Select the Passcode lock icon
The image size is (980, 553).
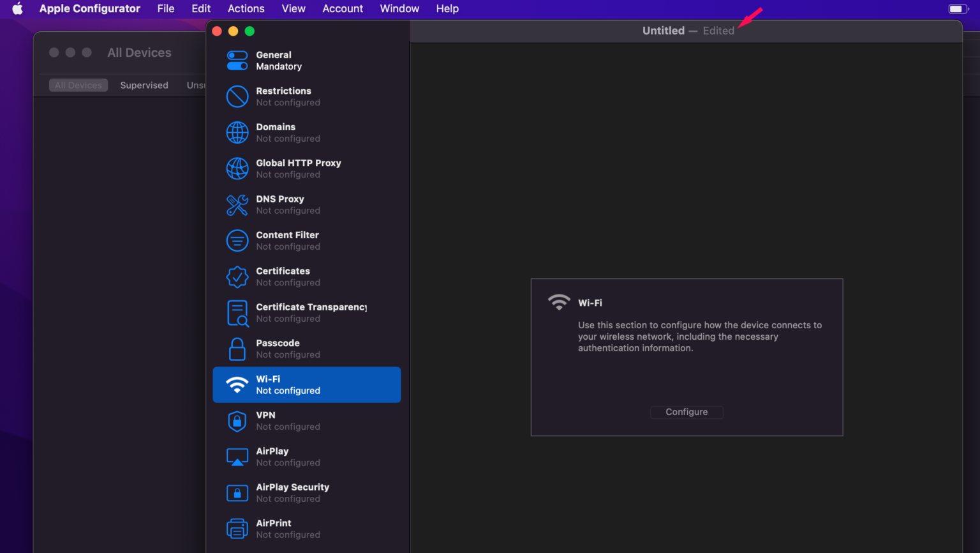click(237, 349)
